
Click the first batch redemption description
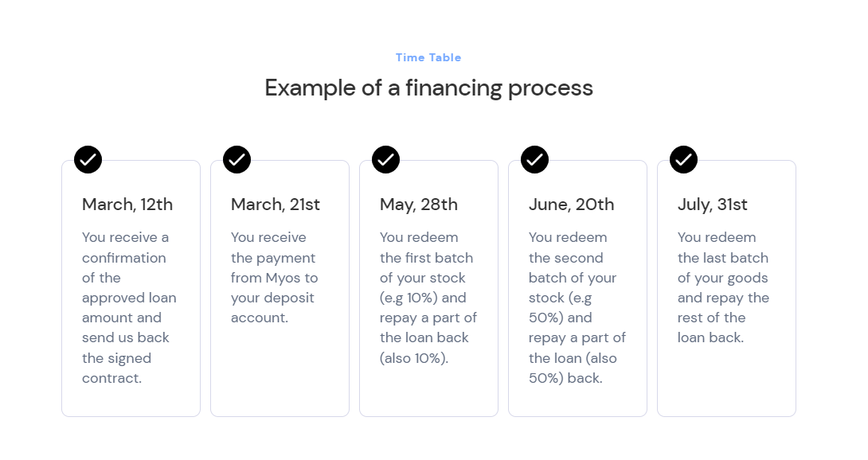(428, 298)
